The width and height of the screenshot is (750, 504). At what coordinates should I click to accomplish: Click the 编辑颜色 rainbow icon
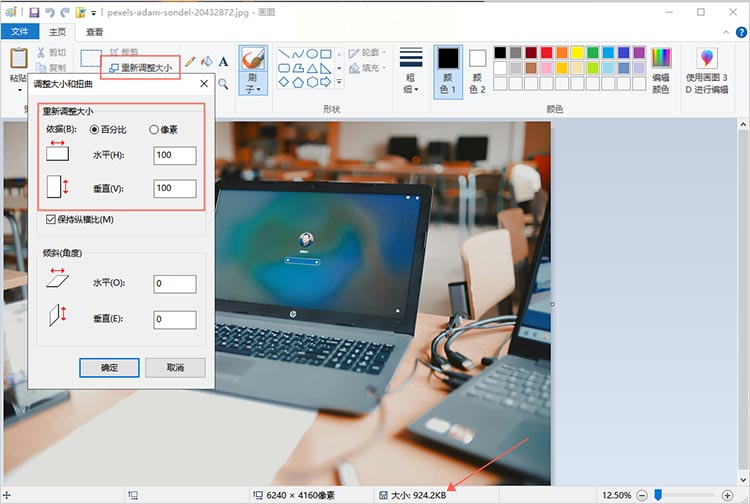661,58
